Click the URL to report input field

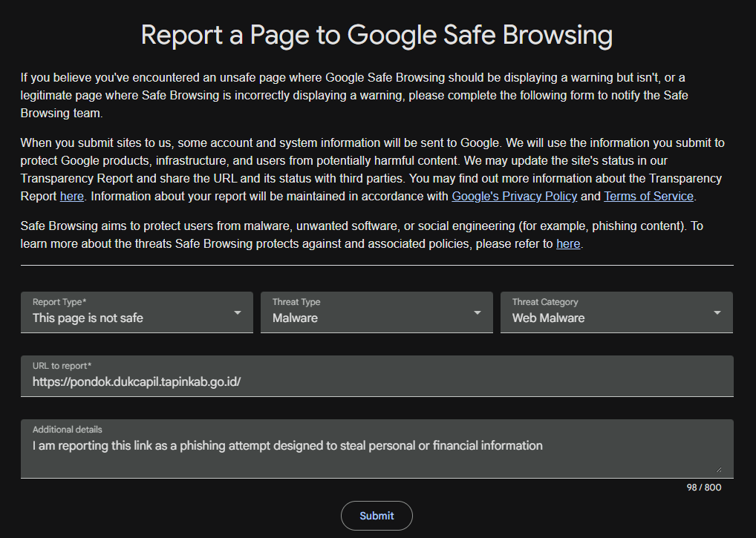(377, 376)
